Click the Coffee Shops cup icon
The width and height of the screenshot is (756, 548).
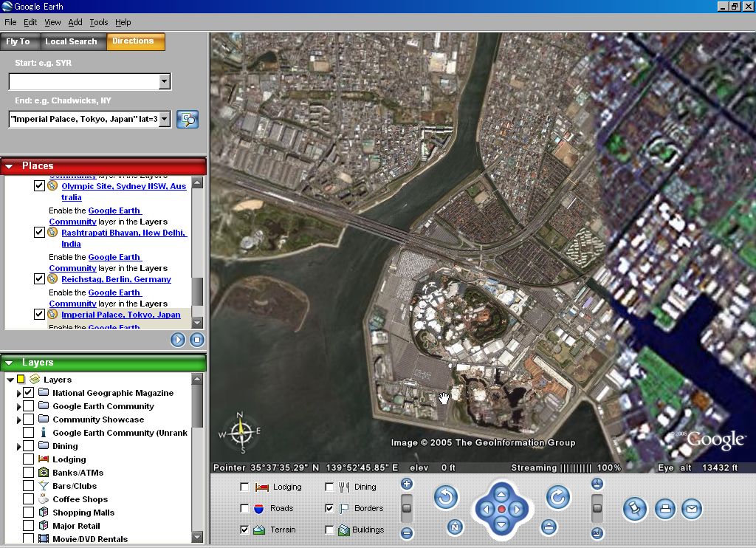point(44,499)
